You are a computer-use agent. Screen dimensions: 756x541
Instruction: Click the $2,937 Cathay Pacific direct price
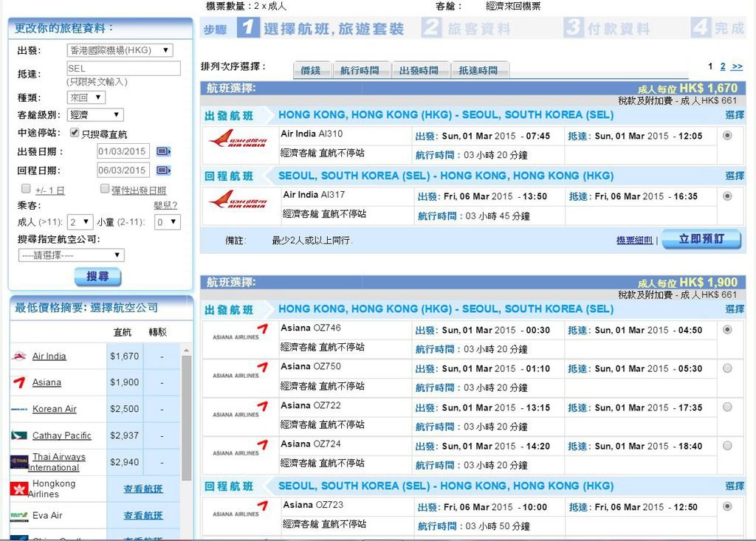click(124, 435)
